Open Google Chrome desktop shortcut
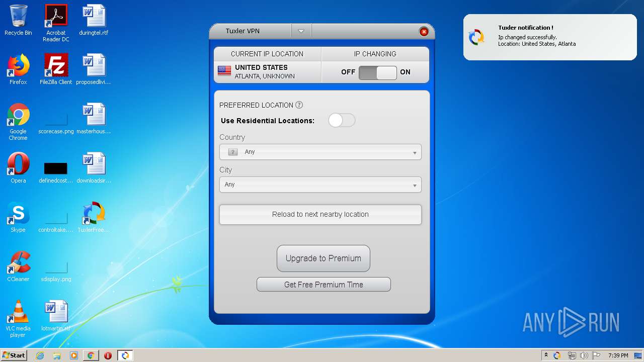 pyautogui.click(x=18, y=122)
